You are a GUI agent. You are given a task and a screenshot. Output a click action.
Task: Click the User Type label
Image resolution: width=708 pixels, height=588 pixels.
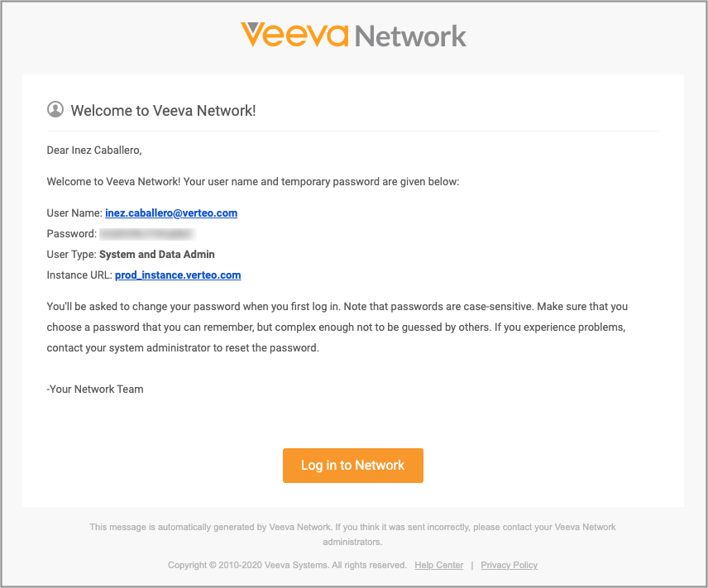pyautogui.click(x=71, y=254)
